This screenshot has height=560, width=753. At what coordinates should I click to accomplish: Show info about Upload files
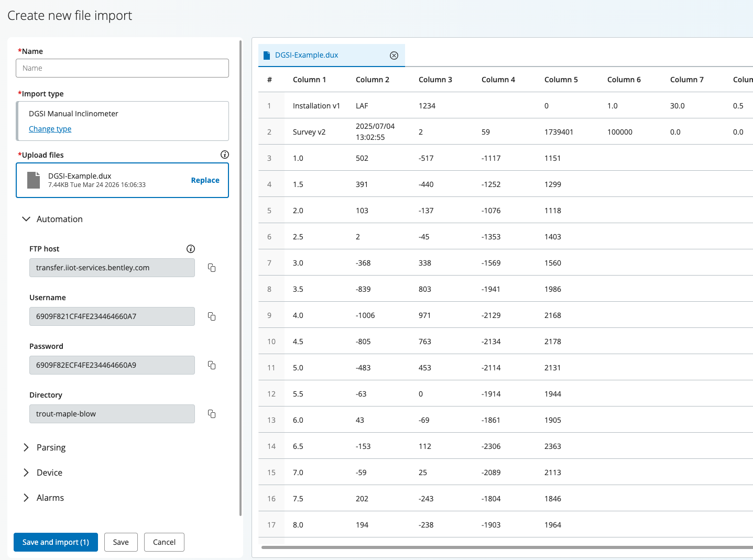225,155
